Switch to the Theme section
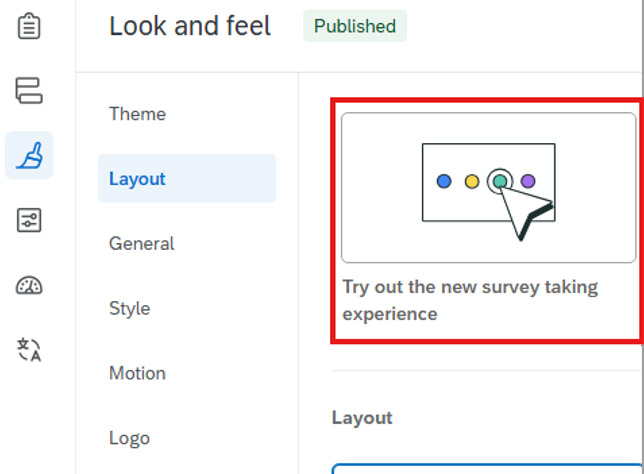Viewport: 644px width, 474px height. tap(137, 114)
